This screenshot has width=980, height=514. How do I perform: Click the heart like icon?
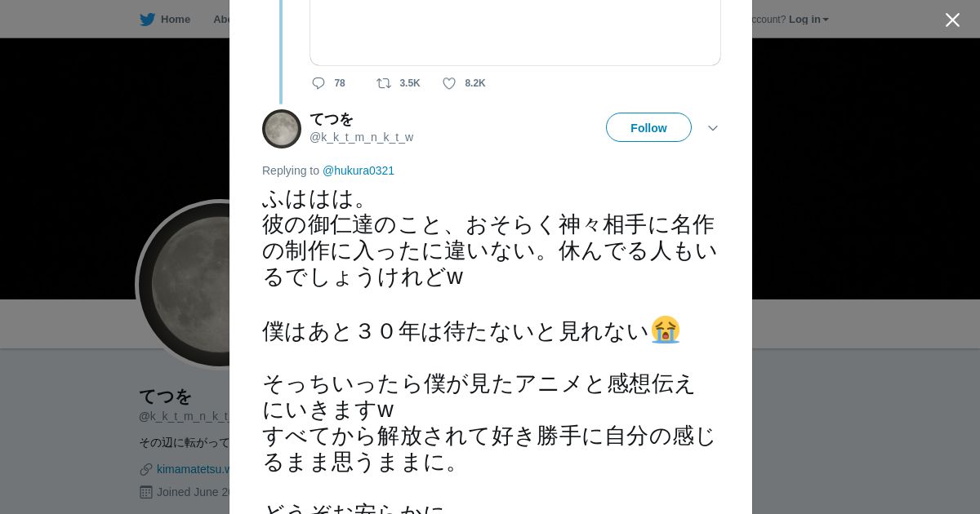(x=449, y=83)
